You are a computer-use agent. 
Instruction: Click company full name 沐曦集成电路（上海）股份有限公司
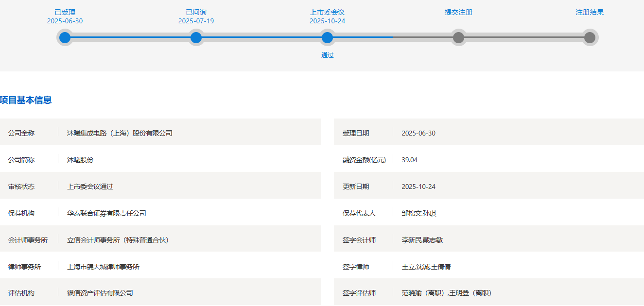(120, 133)
